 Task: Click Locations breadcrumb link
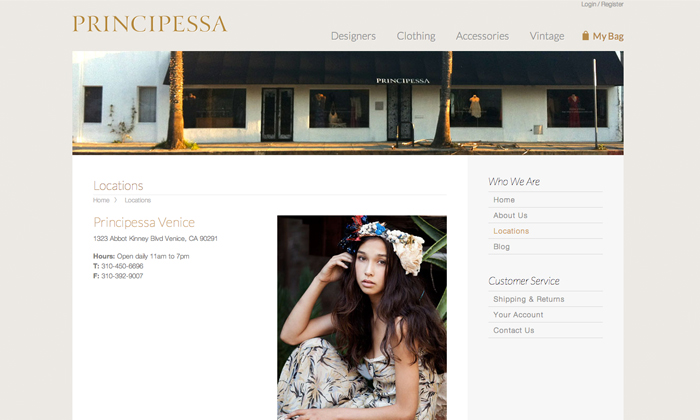point(138,200)
